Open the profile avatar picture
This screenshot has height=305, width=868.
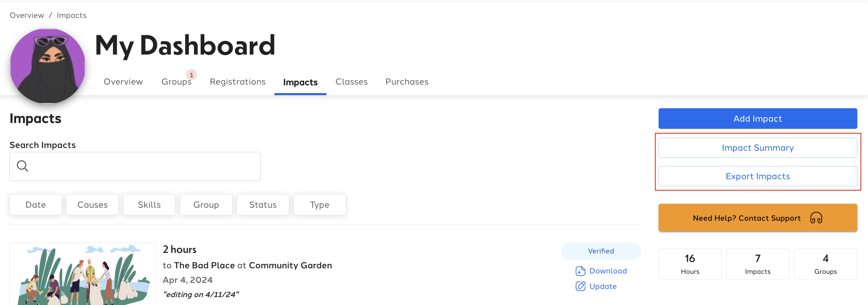click(48, 66)
